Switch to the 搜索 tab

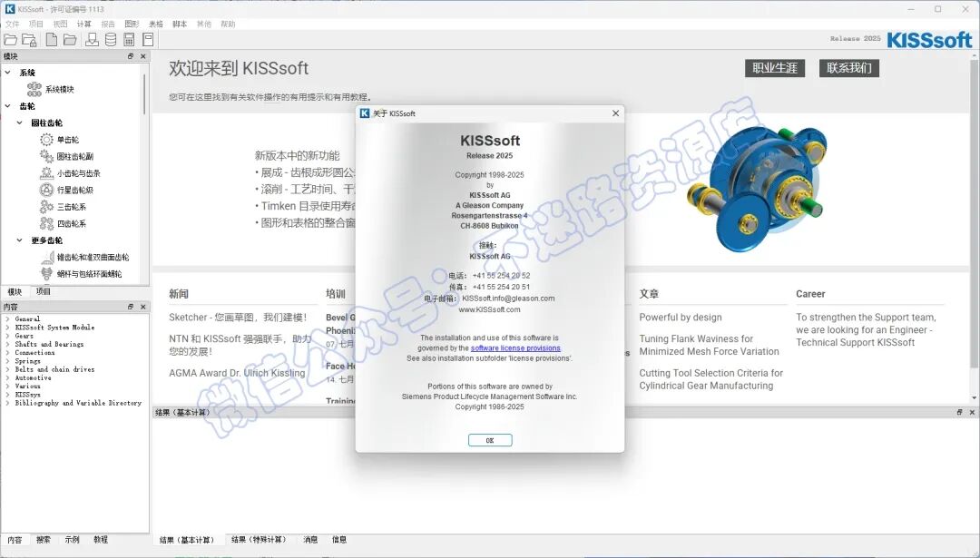tap(44, 539)
